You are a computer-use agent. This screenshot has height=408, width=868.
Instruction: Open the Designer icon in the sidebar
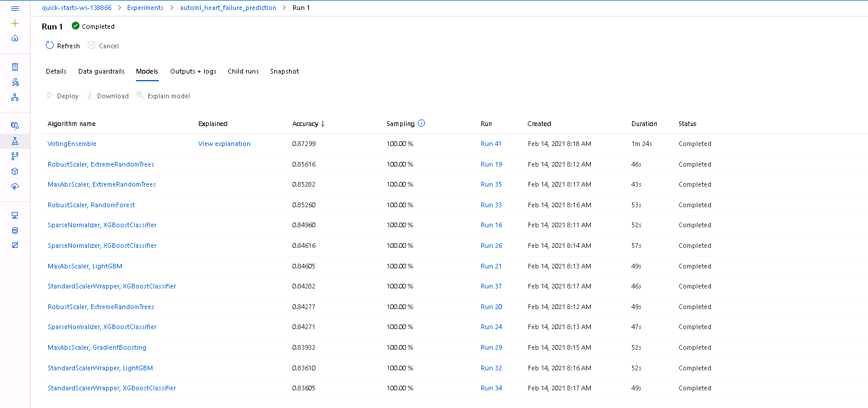pyautogui.click(x=15, y=97)
